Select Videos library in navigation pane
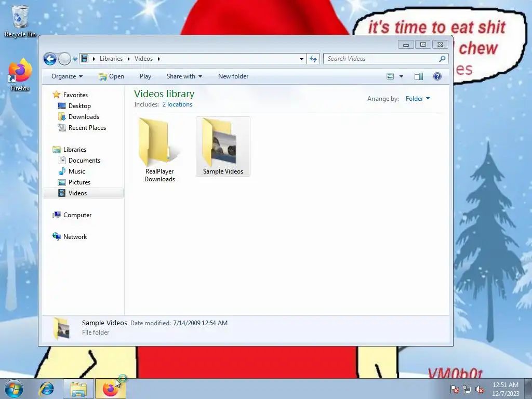 click(x=83, y=193)
